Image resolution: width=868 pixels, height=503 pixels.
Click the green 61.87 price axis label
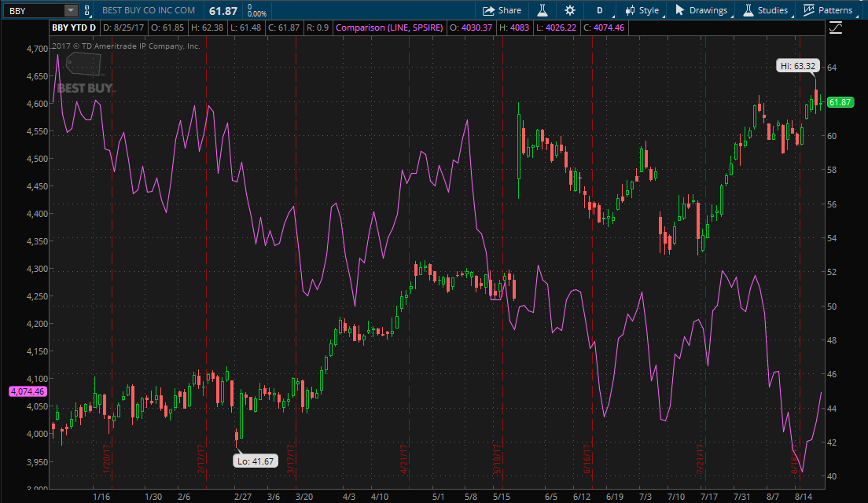[x=840, y=102]
